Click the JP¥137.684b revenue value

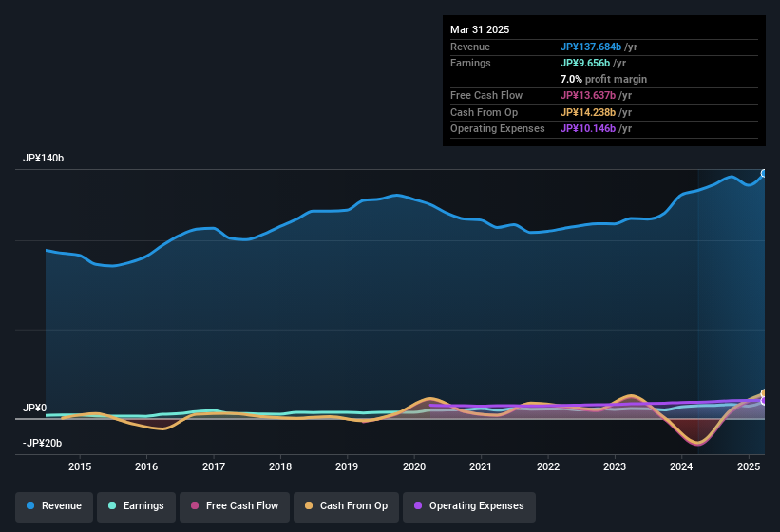point(591,47)
